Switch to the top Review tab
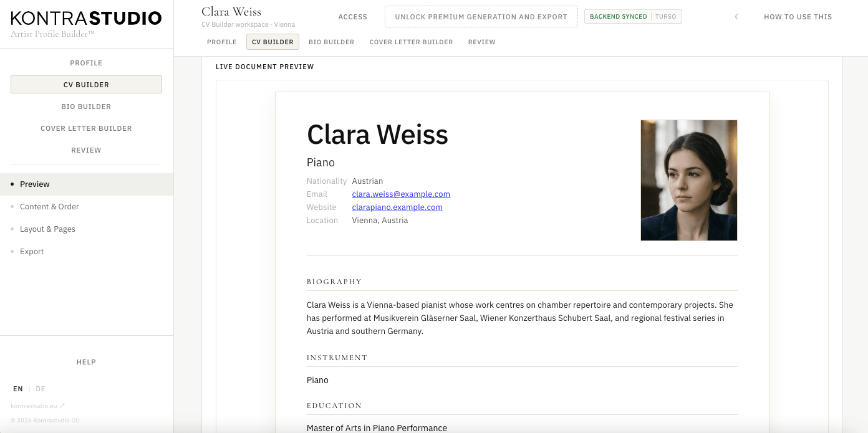This screenshot has height=433, width=868. [x=482, y=42]
